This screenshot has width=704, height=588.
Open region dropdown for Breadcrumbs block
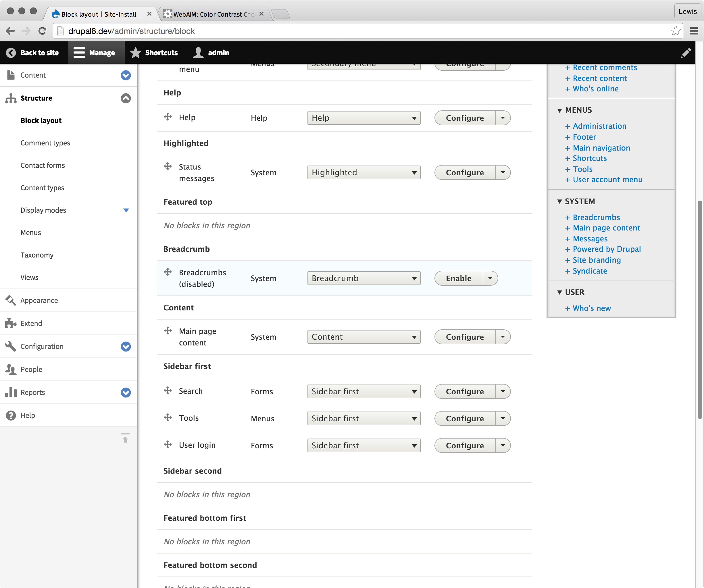[364, 278]
